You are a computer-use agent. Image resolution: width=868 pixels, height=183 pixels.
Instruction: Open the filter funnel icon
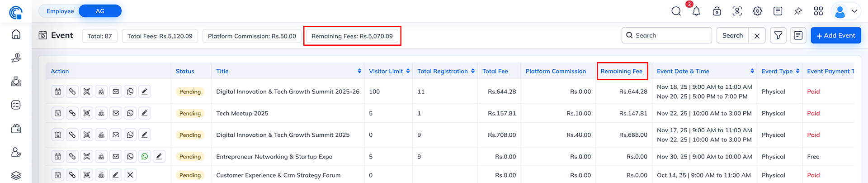(x=778, y=35)
